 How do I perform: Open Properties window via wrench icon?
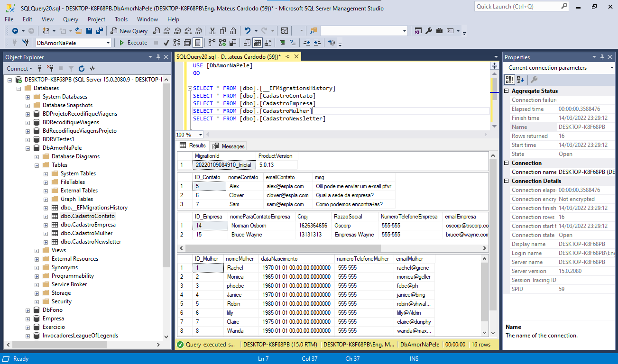[429, 31]
